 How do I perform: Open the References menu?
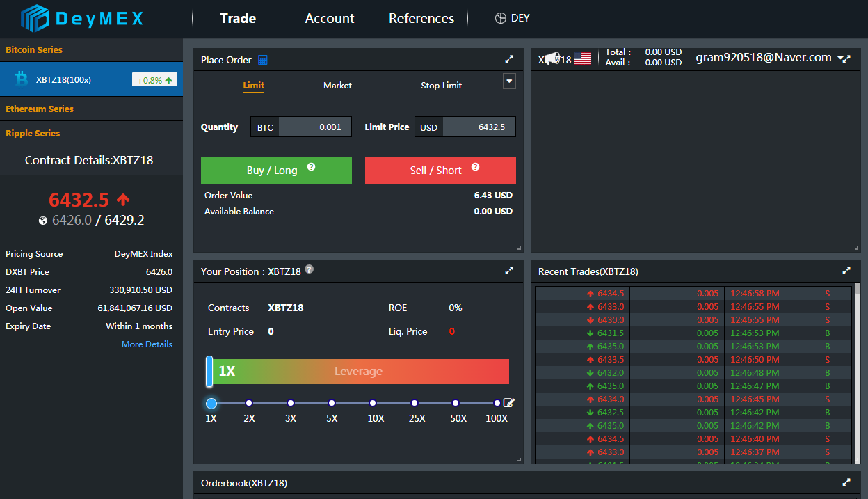coord(421,19)
